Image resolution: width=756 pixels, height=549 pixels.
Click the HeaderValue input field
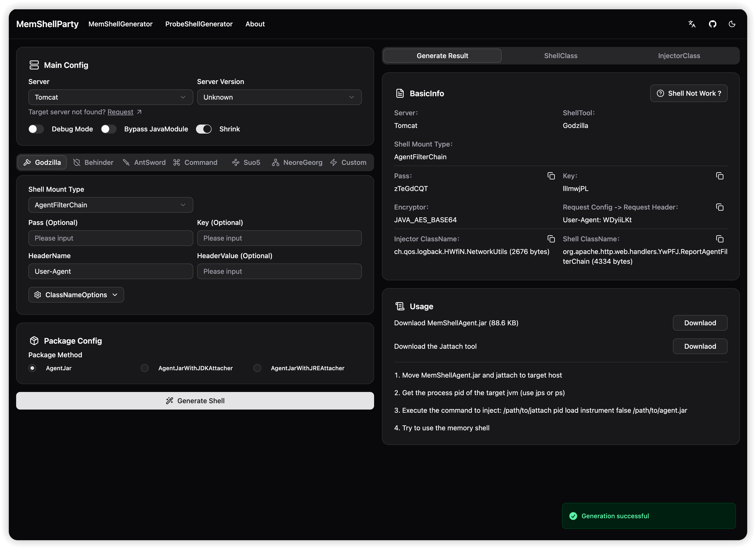pos(279,272)
